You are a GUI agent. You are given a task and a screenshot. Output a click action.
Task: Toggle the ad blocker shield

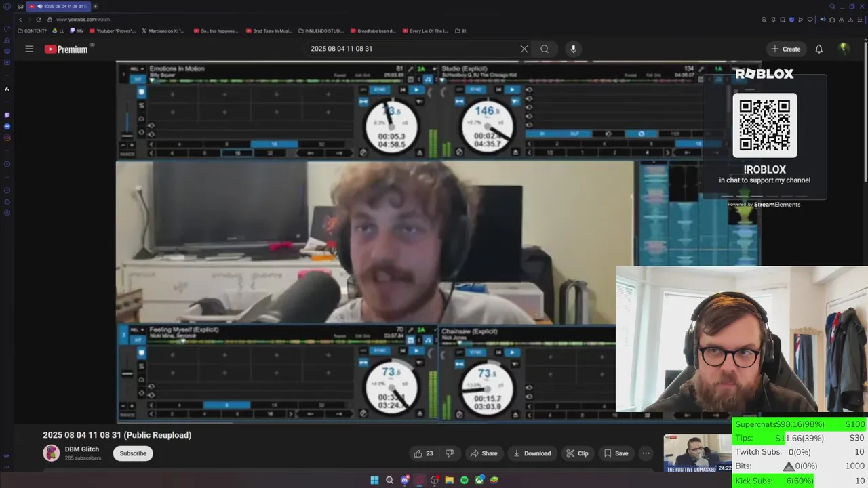coord(791,20)
